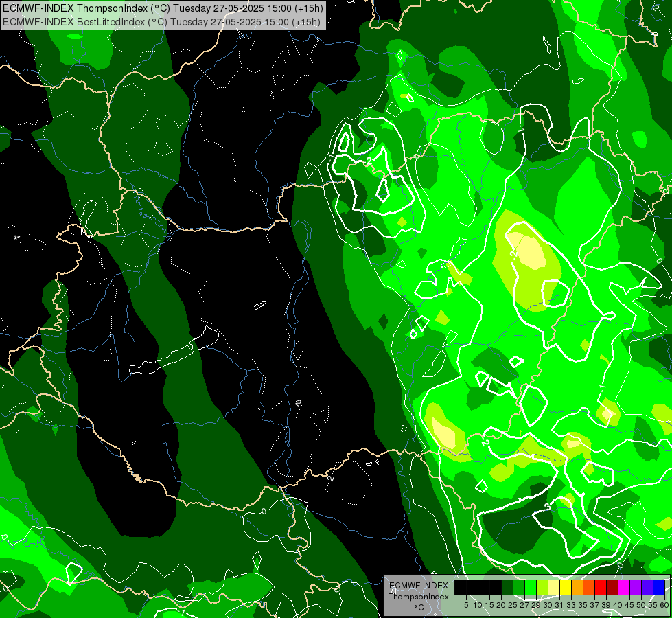Screen dimensions: 672x618
Task: Pick the pure yellow 31–33 legend swatch
Action: (x=566, y=587)
